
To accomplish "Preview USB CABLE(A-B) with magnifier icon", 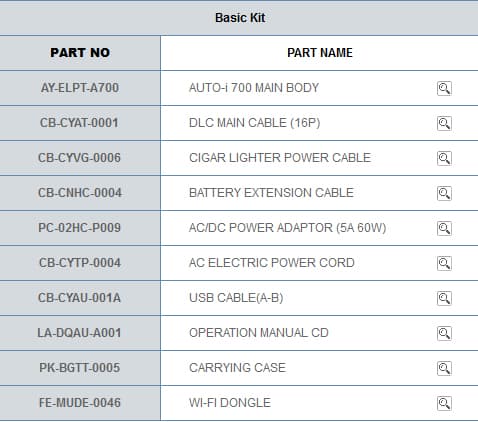I will [444, 298].
